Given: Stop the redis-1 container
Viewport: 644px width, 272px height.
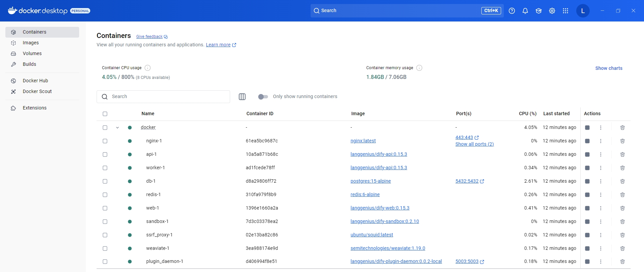Looking at the screenshot, I should tap(587, 195).
